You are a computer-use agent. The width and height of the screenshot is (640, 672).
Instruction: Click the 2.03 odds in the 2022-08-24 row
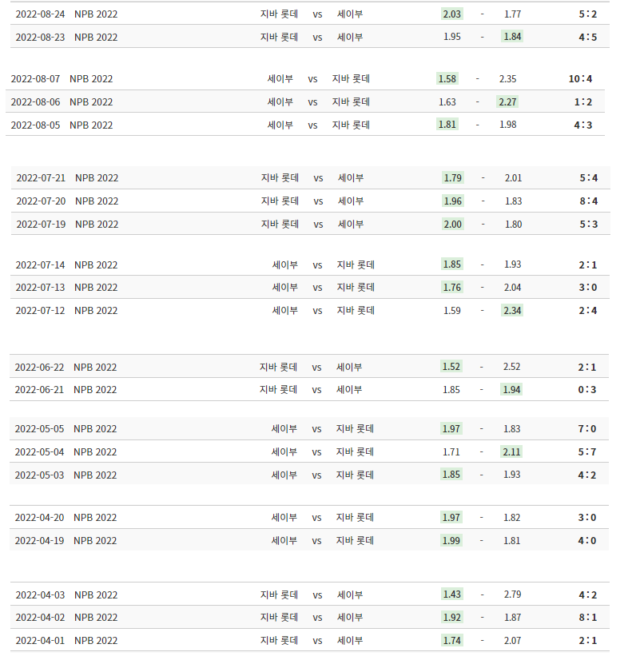tap(451, 14)
